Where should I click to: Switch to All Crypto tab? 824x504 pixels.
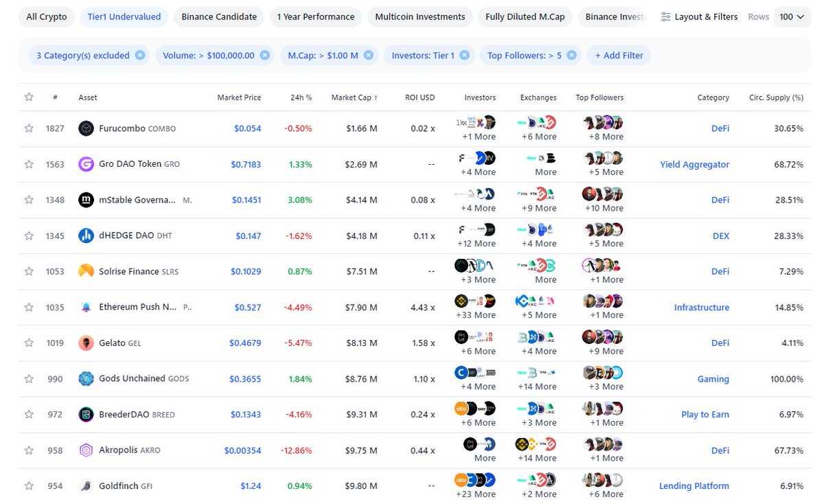[x=47, y=16]
